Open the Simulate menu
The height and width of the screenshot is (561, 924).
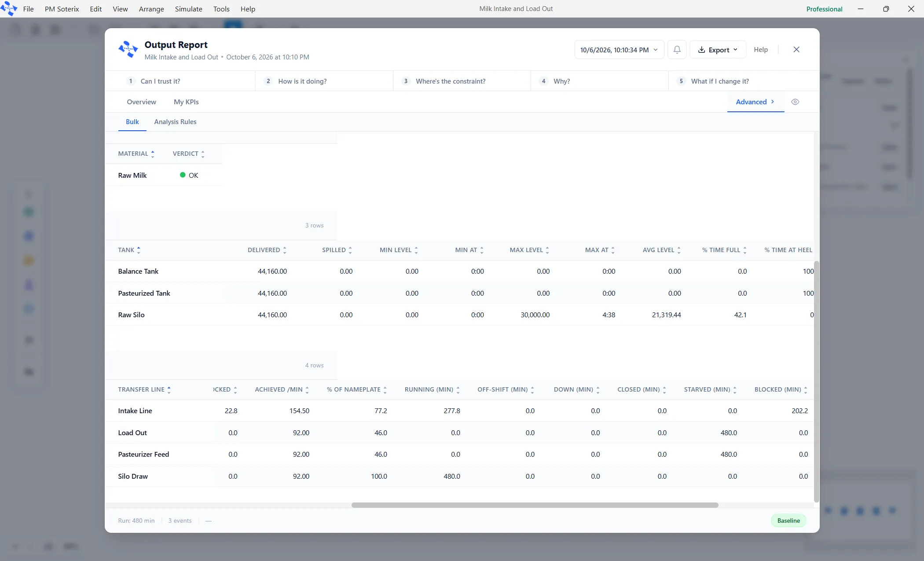tap(188, 9)
